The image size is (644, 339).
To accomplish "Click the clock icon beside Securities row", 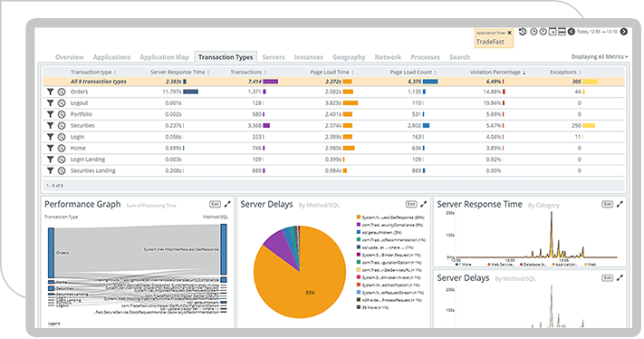I will [62, 126].
